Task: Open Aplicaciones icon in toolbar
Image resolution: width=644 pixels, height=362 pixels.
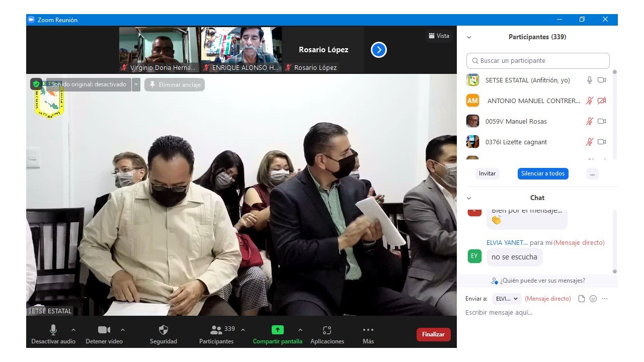Action: click(x=327, y=330)
